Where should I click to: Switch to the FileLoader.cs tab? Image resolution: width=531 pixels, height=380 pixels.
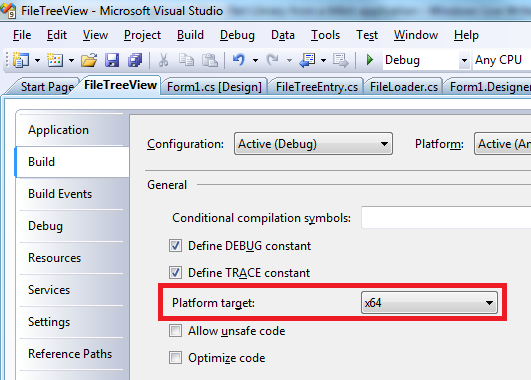click(404, 87)
